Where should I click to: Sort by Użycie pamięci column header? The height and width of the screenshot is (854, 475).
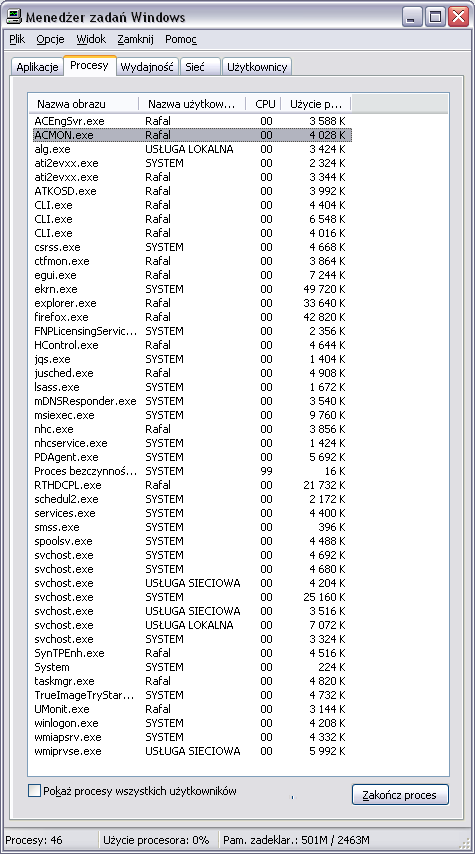point(316,104)
